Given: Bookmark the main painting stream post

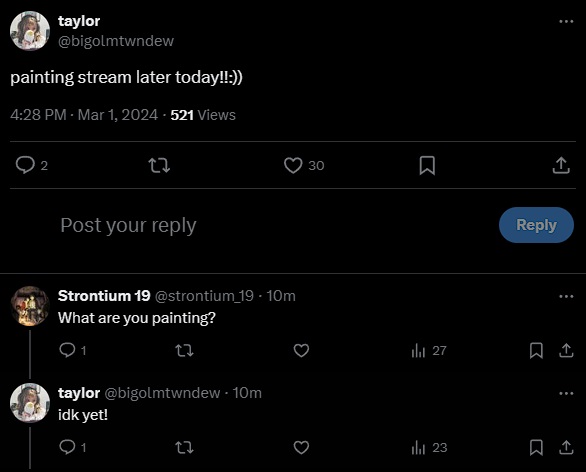Looking at the screenshot, I should (x=427, y=165).
